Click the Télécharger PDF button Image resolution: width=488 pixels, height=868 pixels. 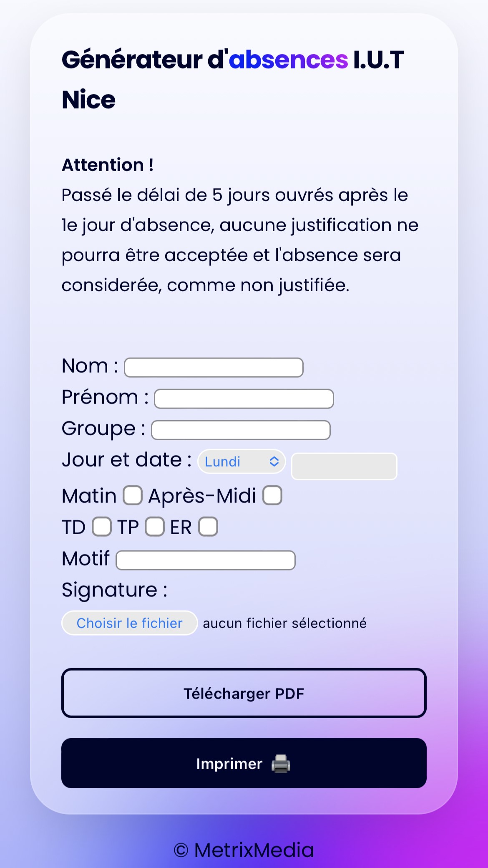pos(244,693)
